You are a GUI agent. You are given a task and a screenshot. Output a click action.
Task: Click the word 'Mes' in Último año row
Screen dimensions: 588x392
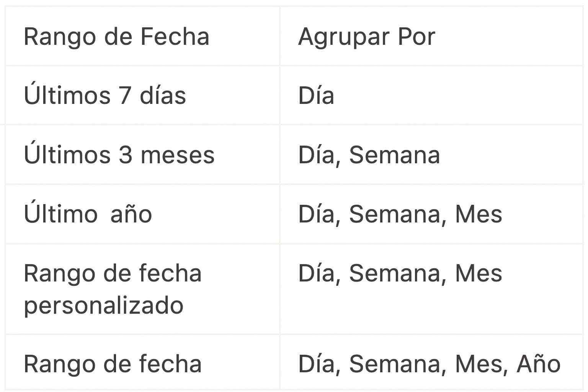pyautogui.click(x=479, y=214)
